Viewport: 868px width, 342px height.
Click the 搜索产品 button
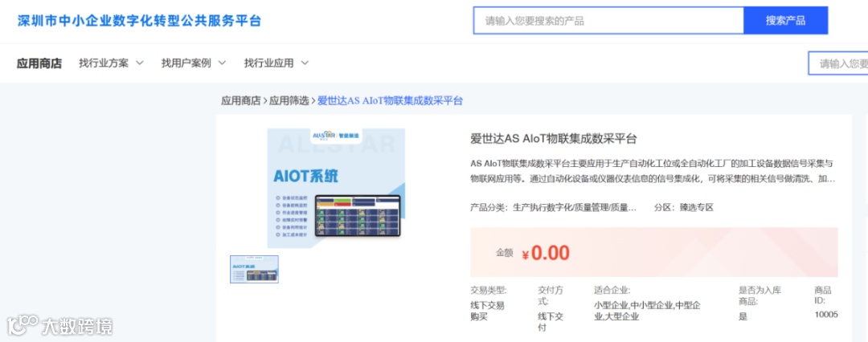click(785, 21)
